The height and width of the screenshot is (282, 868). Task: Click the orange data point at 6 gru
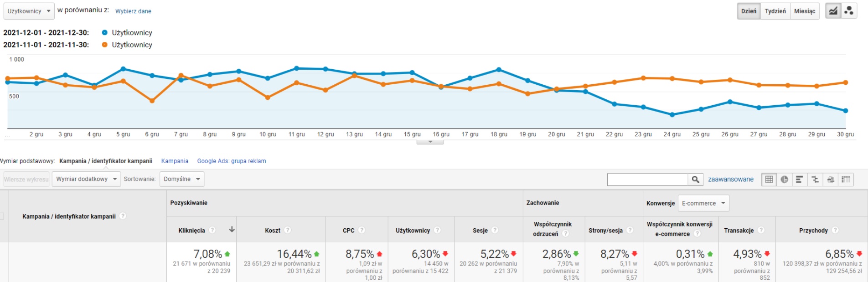click(x=152, y=101)
